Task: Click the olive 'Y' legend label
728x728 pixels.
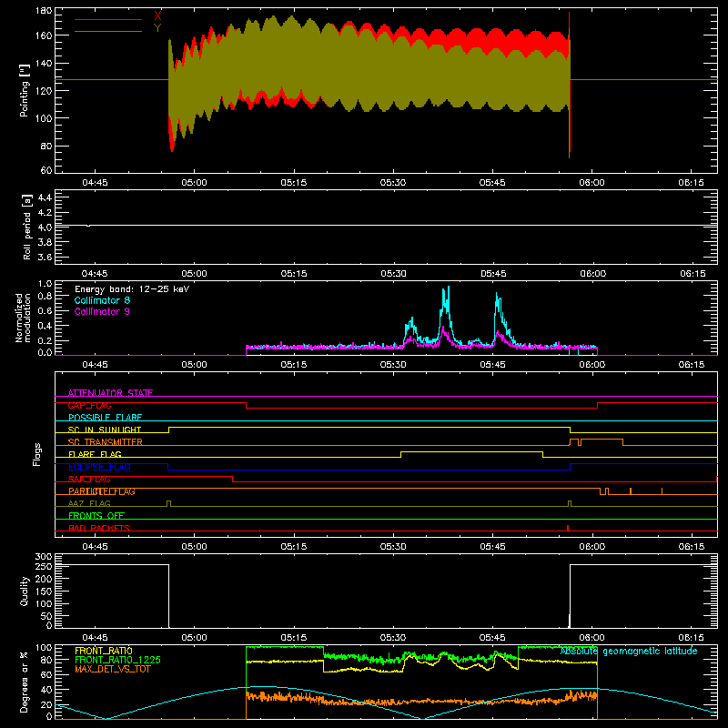Action: (x=157, y=28)
